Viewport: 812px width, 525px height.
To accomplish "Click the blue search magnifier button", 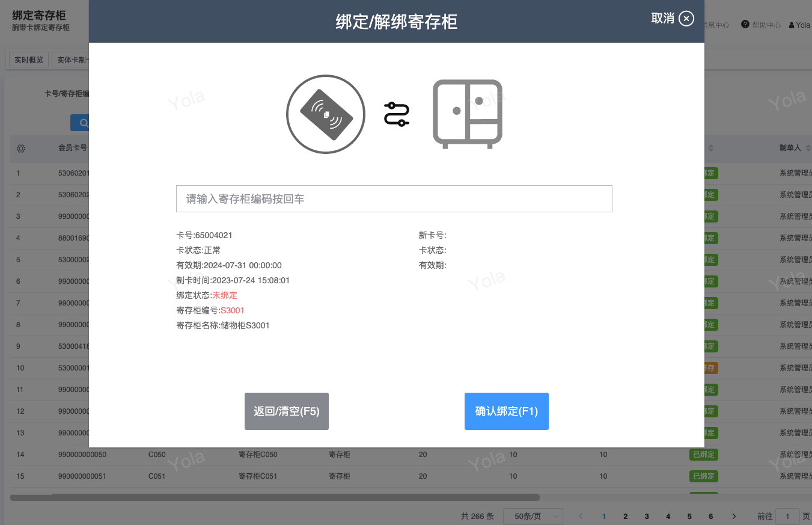I will (x=84, y=123).
